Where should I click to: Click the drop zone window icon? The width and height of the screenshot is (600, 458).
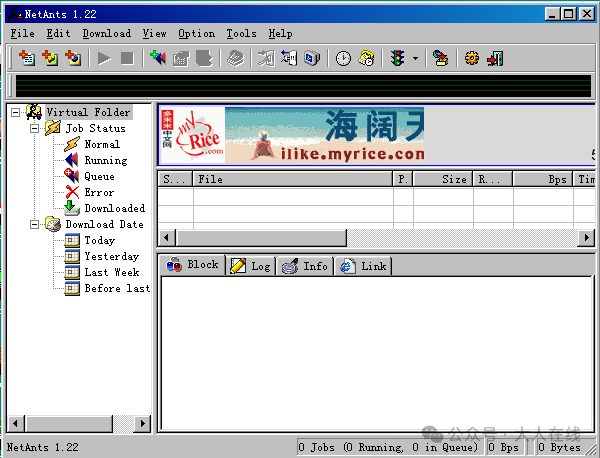pos(289,58)
